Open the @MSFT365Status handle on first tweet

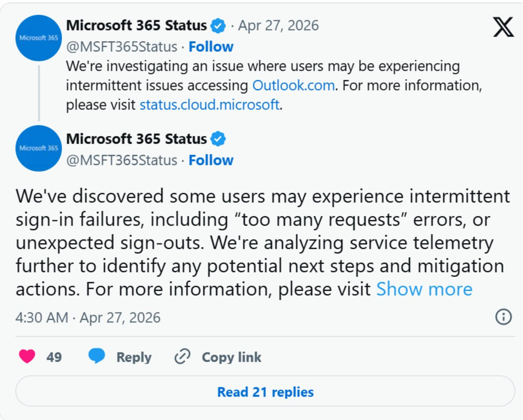[121, 46]
